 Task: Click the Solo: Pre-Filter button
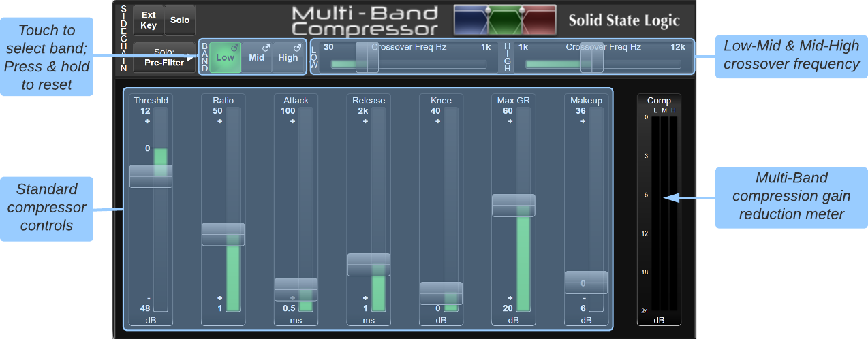point(164,57)
